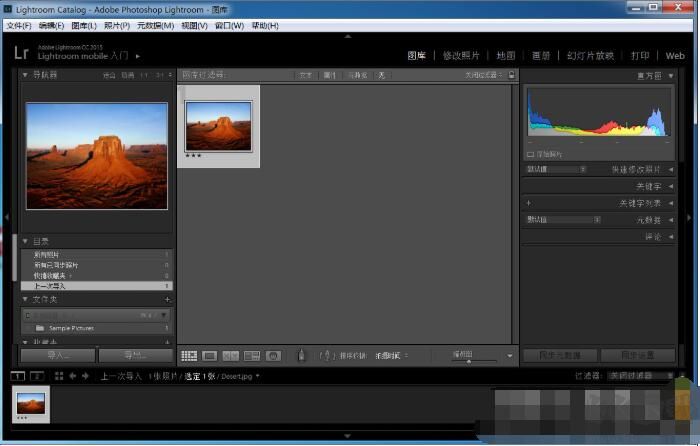
Task: Open survey view from toolbar
Action: (x=252, y=355)
